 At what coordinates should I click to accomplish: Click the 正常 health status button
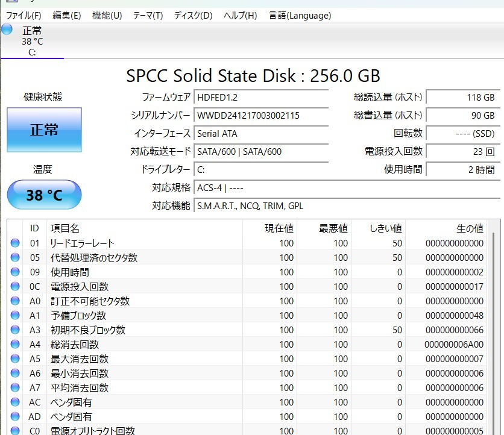pyautogui.click(x=44, y=130)
